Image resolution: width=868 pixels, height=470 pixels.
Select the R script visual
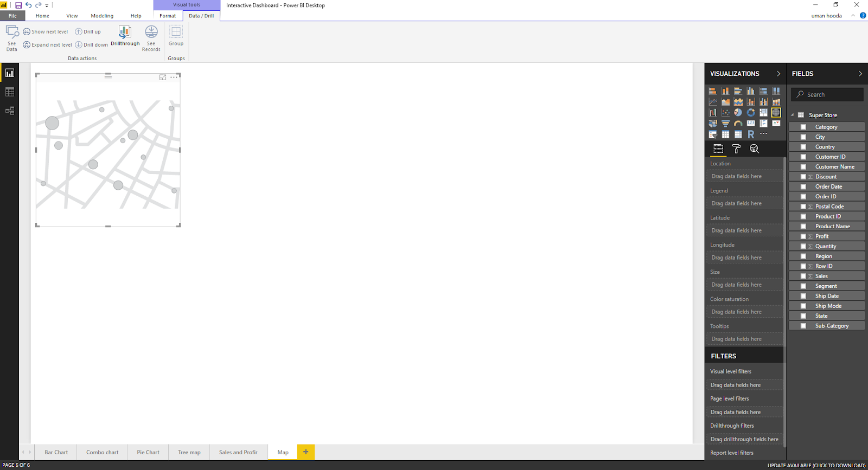pos(751,134)
